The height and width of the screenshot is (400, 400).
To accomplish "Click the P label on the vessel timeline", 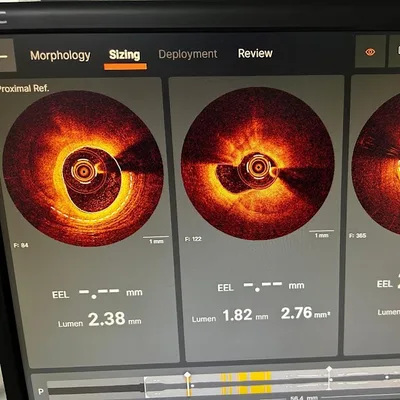I will (x=41, y=392).
